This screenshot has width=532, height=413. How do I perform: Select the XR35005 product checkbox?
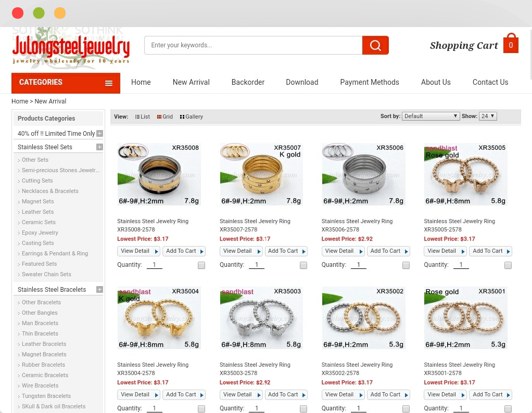(508, 265)
